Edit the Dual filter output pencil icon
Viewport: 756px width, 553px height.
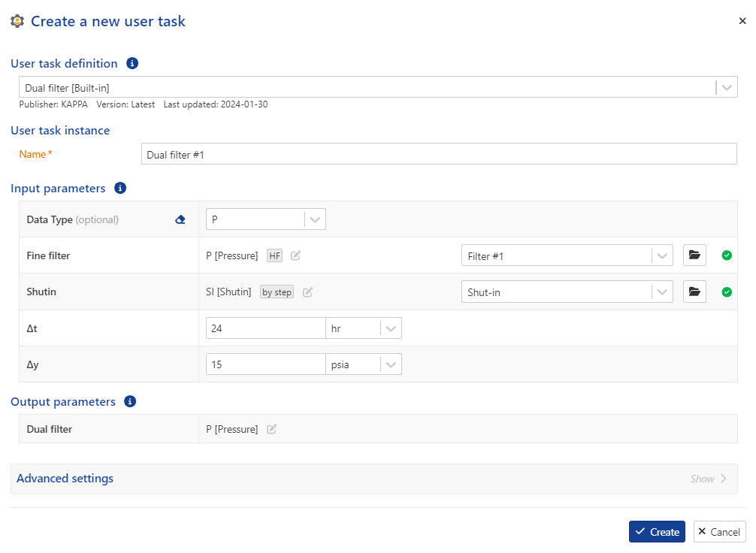272,428
